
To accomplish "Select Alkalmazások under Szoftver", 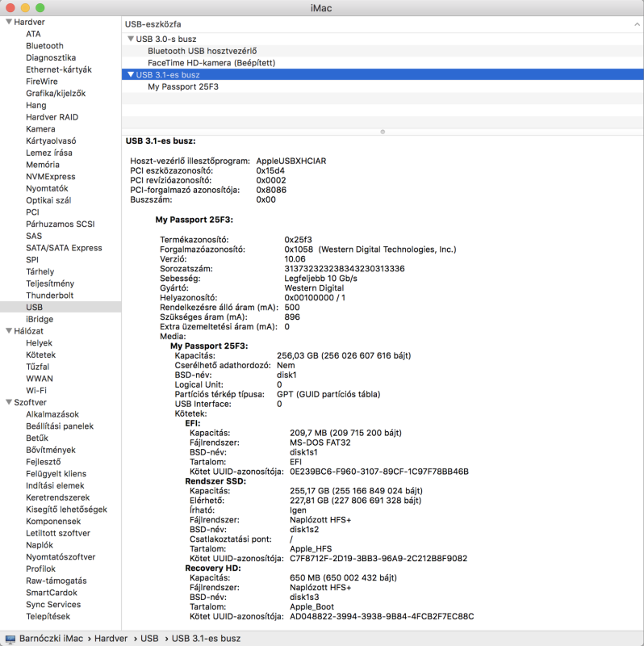I will (52, 414).
